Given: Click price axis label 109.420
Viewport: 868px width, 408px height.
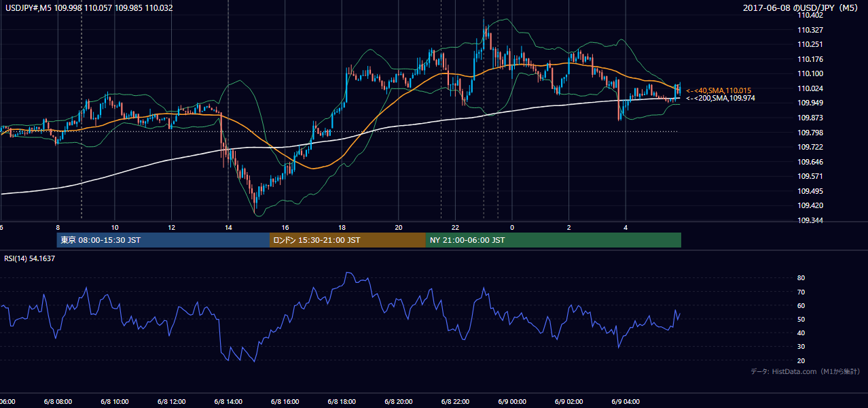Looking at the screenshot, I should pos(811,205).
